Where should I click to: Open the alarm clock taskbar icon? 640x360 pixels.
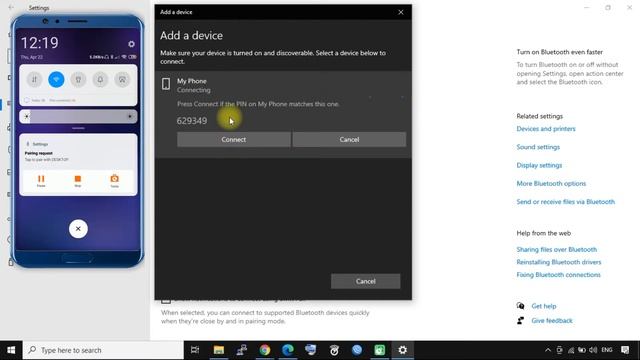click(334, 350)
